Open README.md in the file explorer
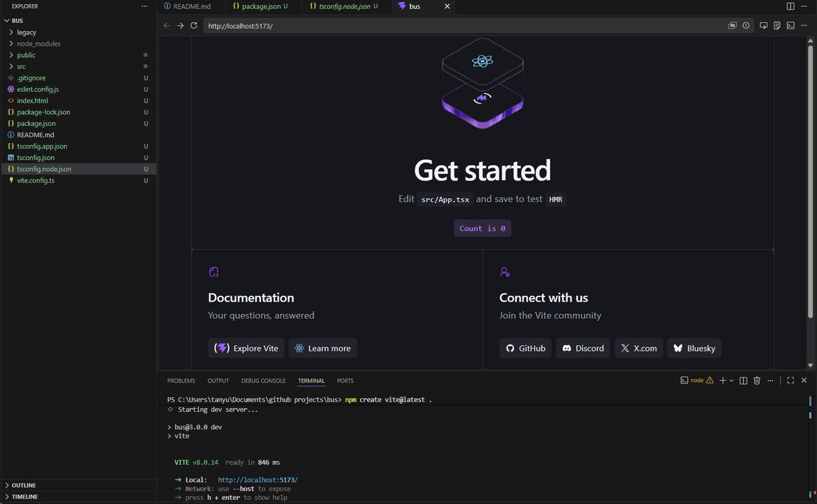The height and width of the screenshot is (504, 817). pos(78,135)
